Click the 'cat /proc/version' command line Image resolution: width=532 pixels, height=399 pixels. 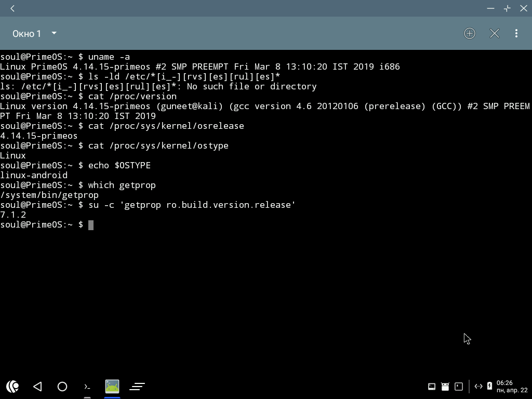88,96
